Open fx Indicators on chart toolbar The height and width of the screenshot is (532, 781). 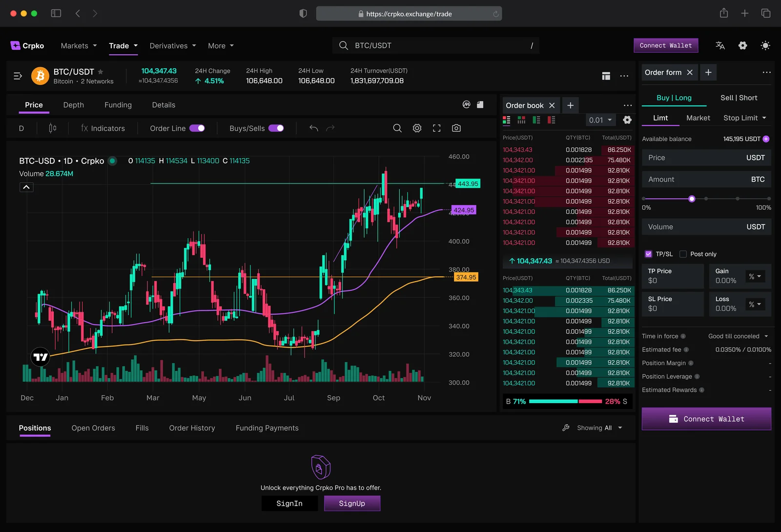click(103, 128)
